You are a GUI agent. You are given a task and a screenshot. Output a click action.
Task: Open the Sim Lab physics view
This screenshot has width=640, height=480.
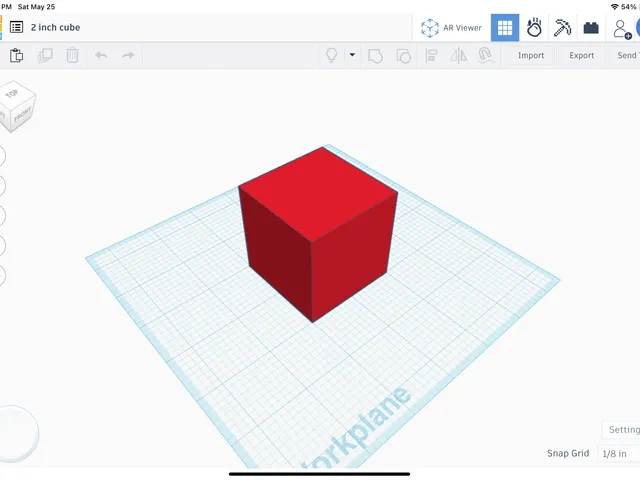(534, 28)
